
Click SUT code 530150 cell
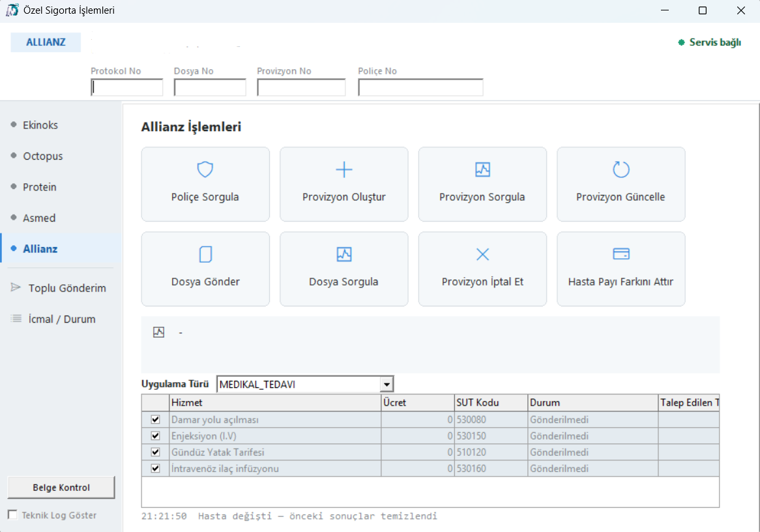[491, 436]
